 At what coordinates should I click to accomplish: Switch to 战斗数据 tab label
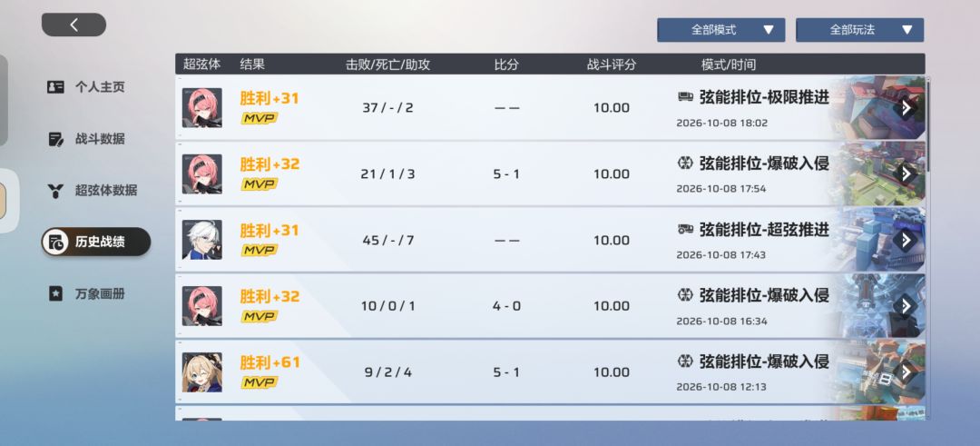point(100,139)
